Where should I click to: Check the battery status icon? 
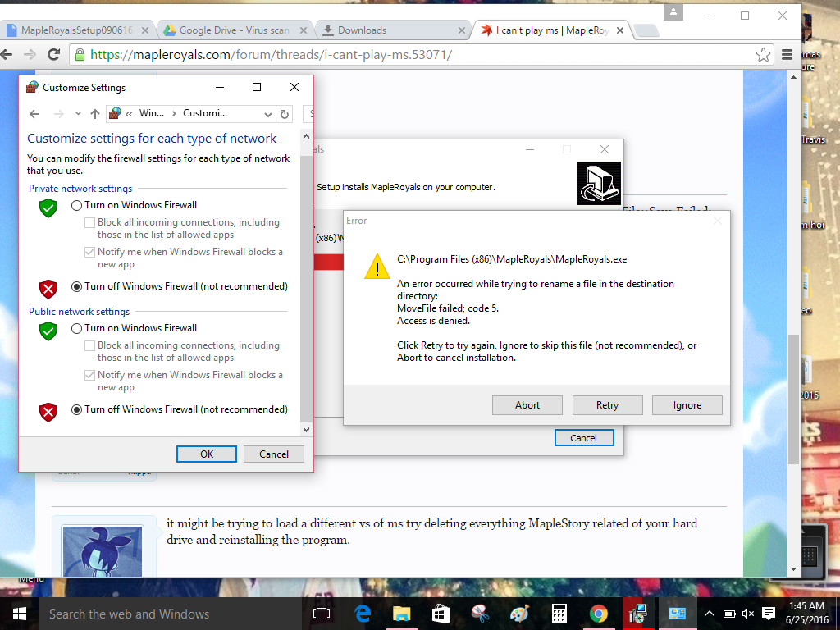(728, 614)
